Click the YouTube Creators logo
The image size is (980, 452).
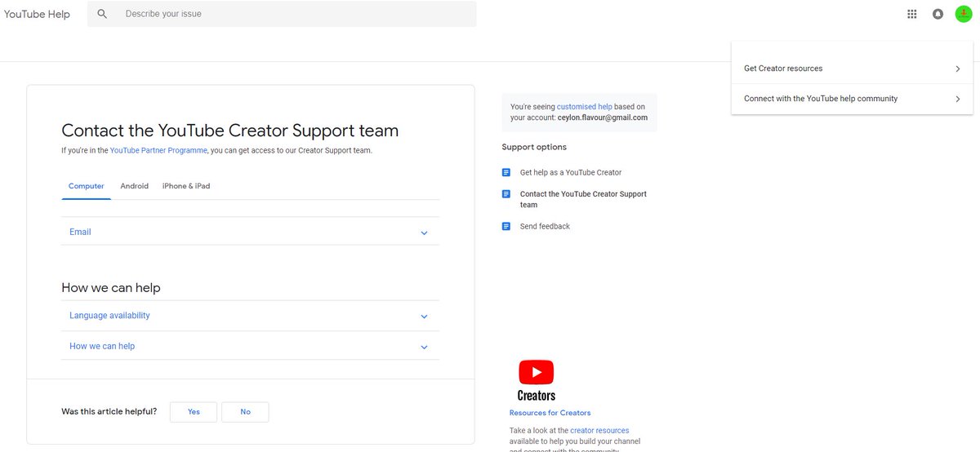tap(537, 381)
